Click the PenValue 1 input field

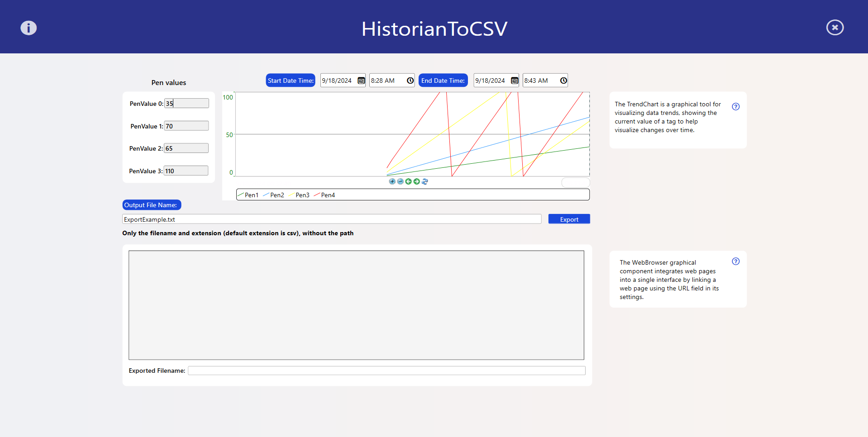coord(186,126)
